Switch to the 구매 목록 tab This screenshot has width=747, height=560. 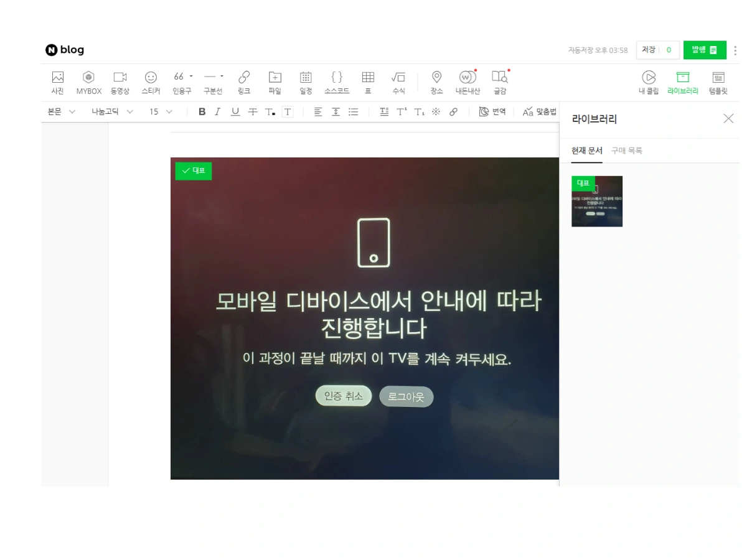(627, 151)
